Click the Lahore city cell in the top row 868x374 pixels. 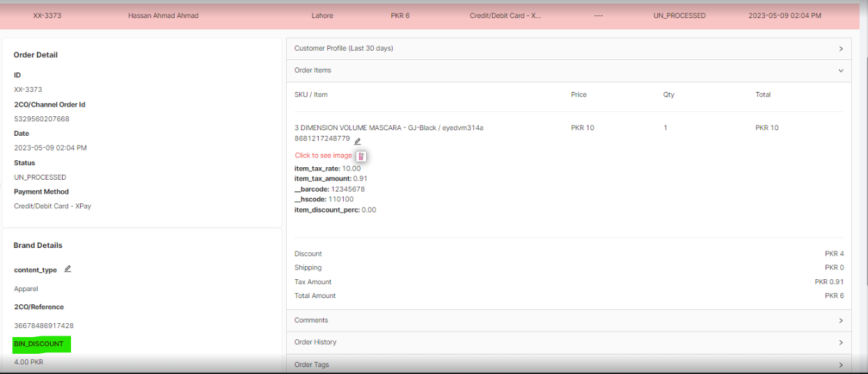click(322, 15)
